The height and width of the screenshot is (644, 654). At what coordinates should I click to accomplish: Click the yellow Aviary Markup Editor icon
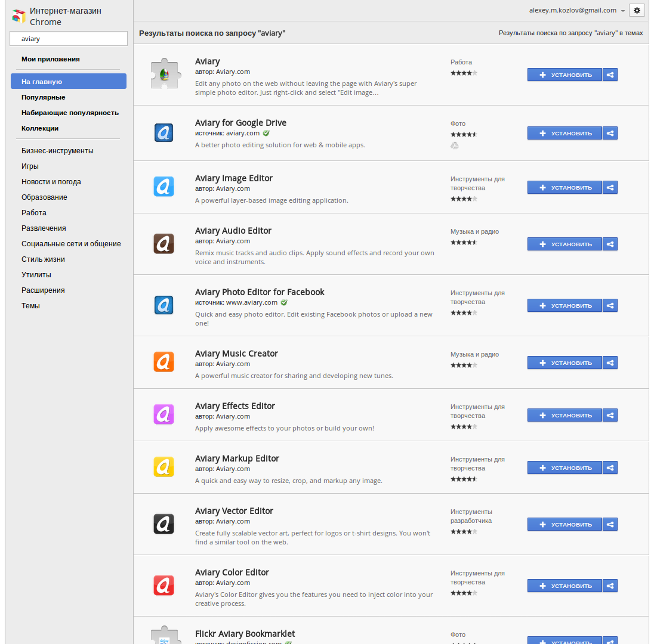point(163,467)
